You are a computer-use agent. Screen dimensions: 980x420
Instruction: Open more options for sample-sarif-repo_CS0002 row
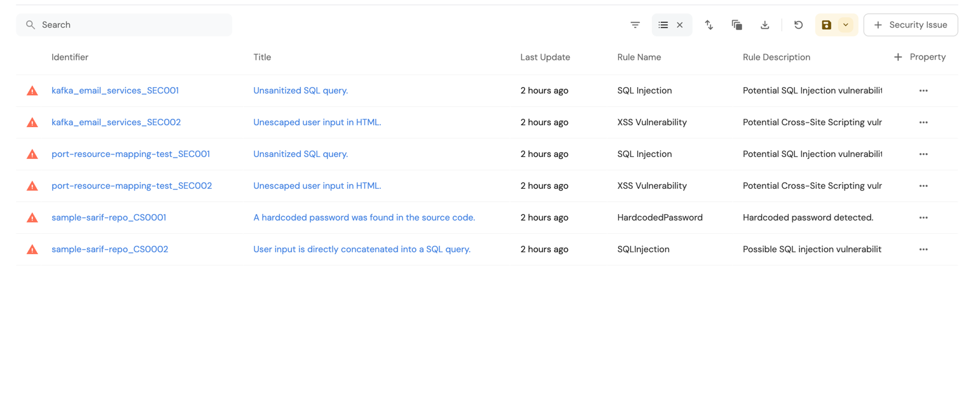click(923, 250)
